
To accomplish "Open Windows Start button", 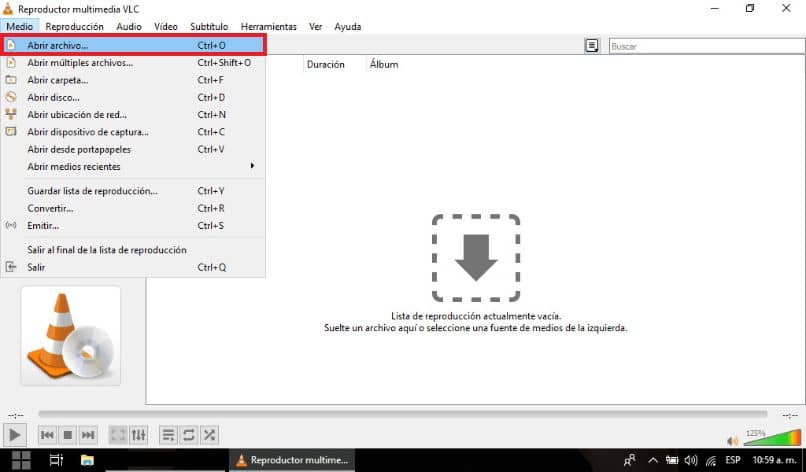I will (x=21, y=460).
